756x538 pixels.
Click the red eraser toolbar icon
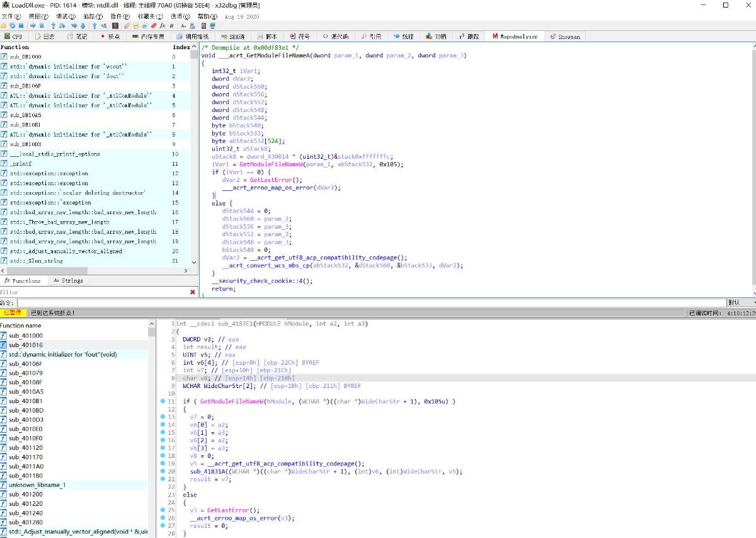pos(154,26)
